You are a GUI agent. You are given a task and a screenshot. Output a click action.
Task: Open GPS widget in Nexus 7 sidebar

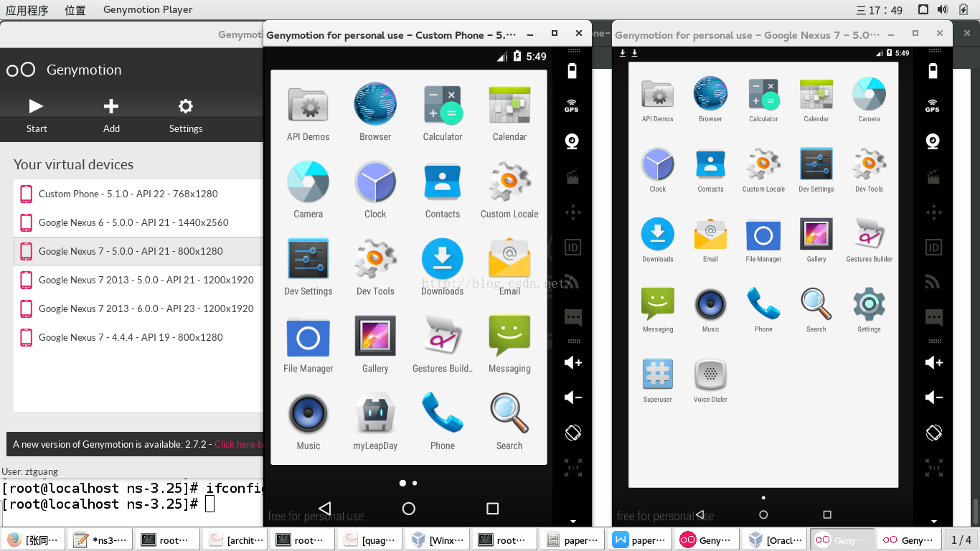click(x=933, y=105)
